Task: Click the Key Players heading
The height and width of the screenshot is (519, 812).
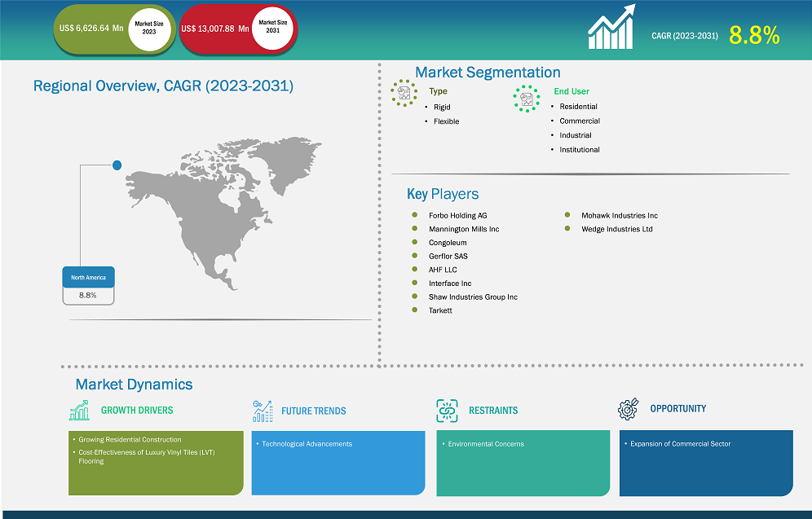Action: coord(442,194)
